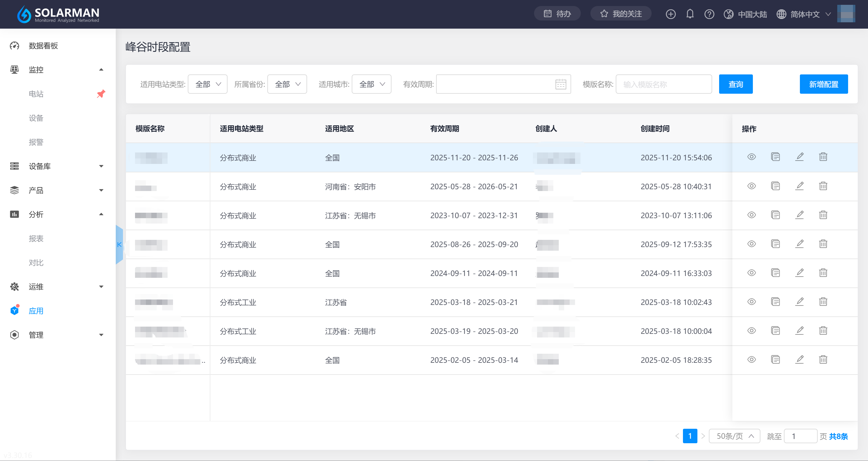
Task: Collapse sidebar with the blue arrow handle
Action: (x=119, y=245)
